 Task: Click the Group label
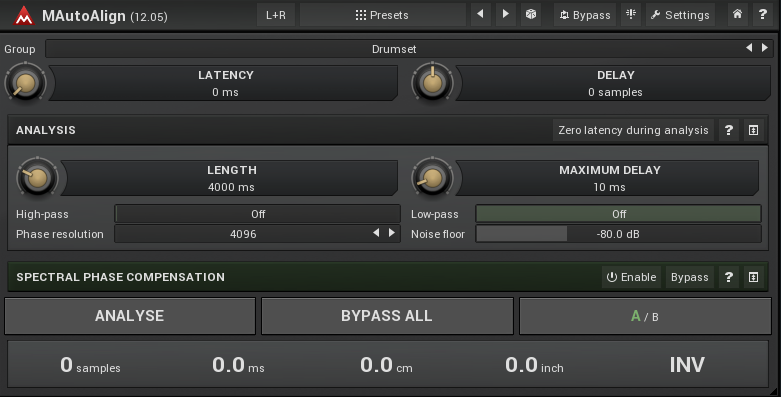(x=20, y=49)
